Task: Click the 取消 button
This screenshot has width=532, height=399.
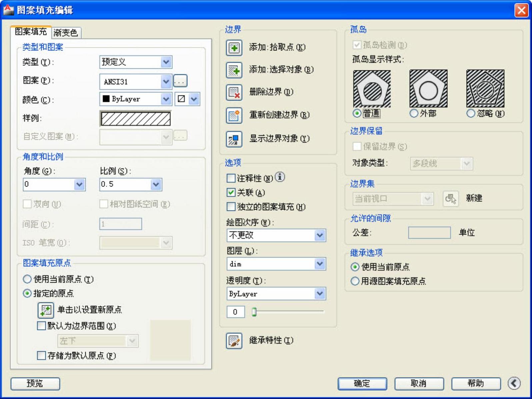Action: (x=419, y=384)
